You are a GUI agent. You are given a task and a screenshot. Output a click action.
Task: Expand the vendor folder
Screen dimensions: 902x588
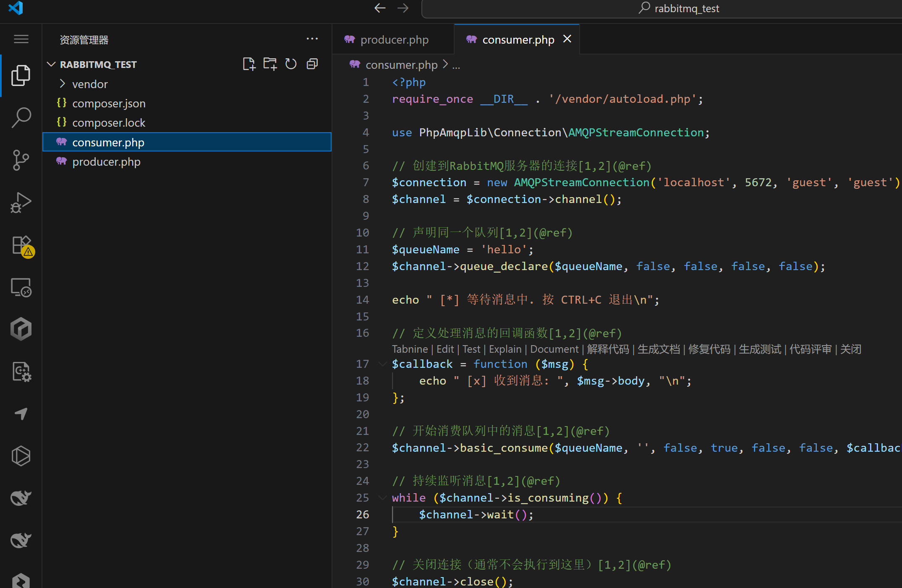[63, 84]
